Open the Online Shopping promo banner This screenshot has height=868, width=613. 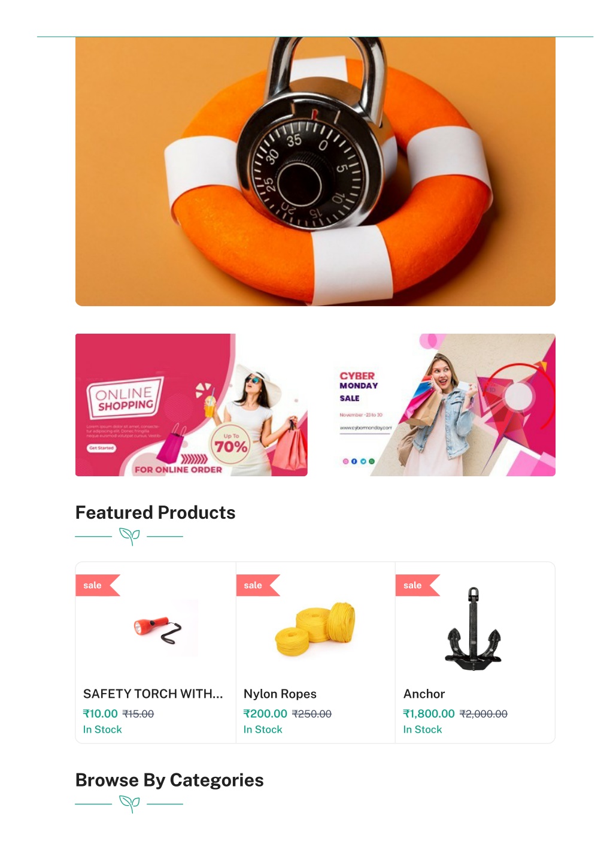click(192, 405)
